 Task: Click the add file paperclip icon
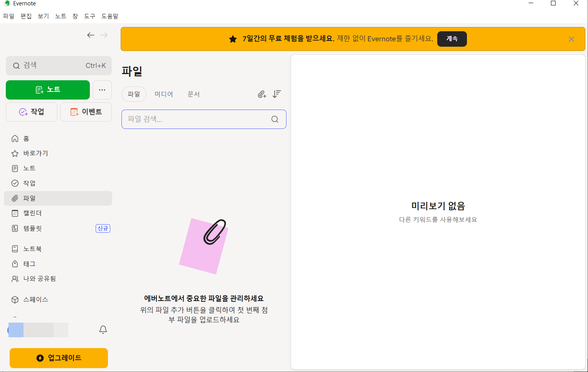(262, 94)
